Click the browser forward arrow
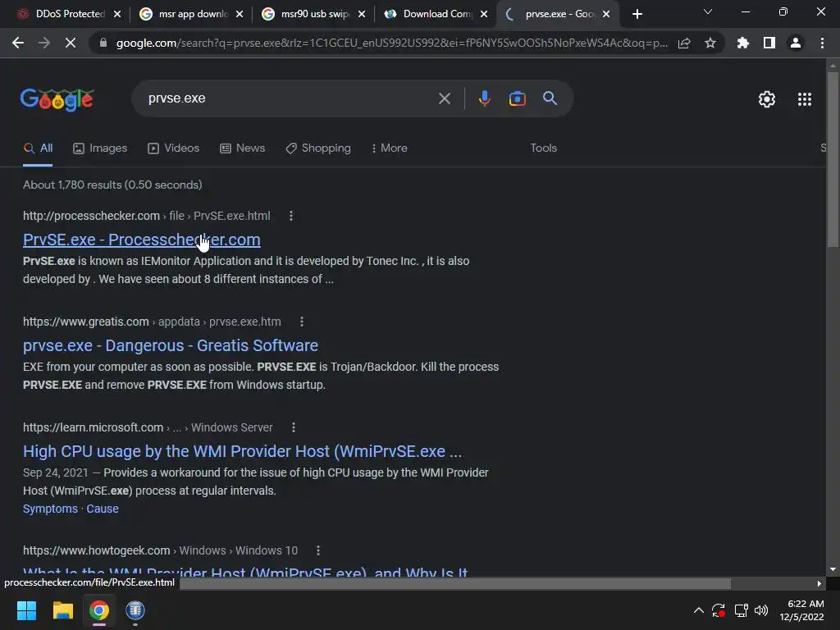The image size is (840, 630). click(x=44, y=43)
